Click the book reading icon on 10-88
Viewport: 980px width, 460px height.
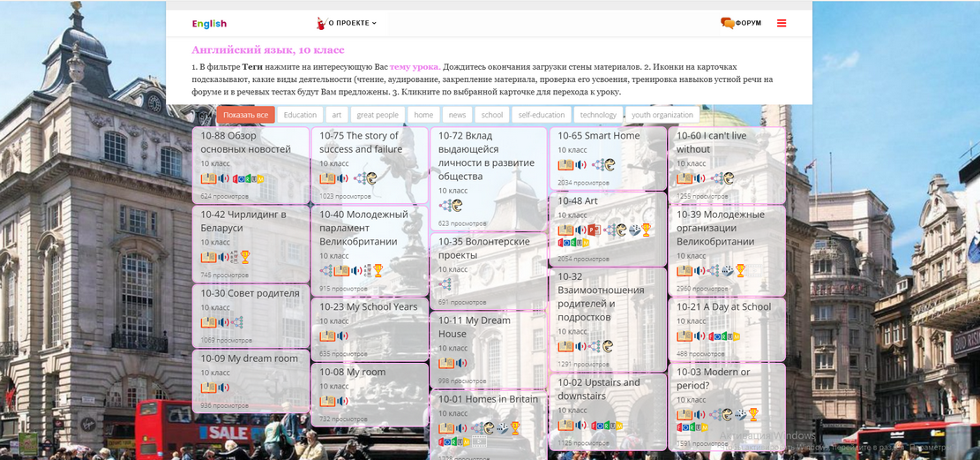[208, 178]
